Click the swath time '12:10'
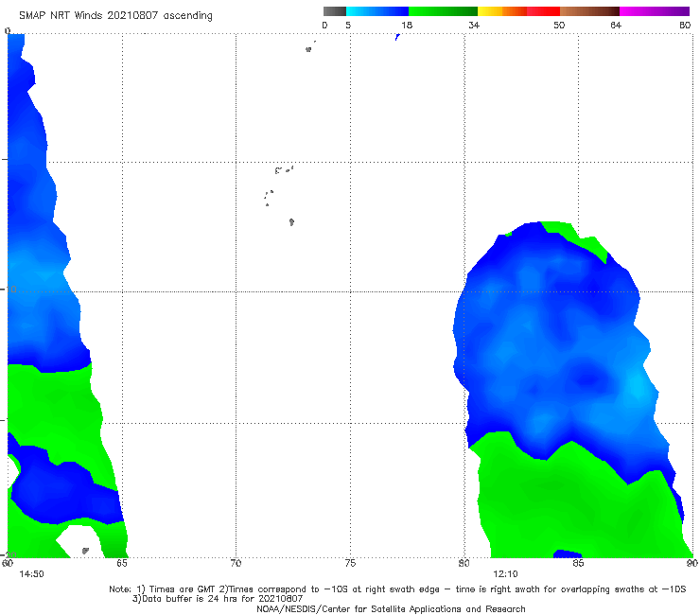 [505, 574]
